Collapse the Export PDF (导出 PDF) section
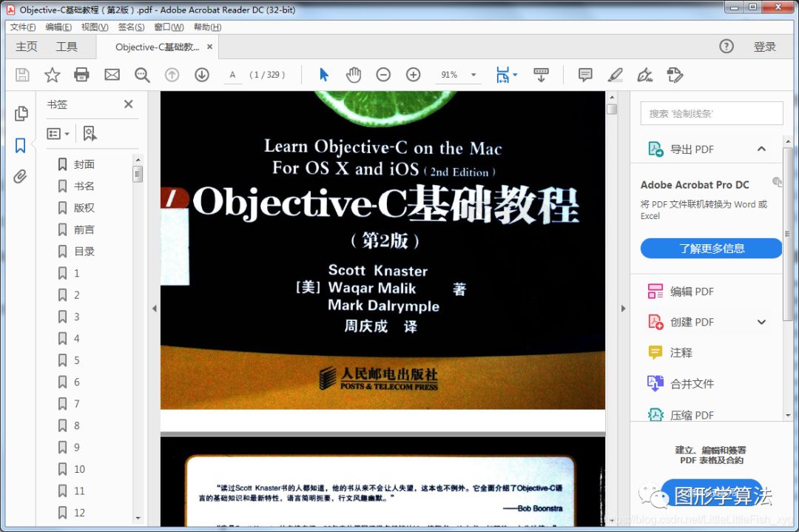799x532 pixels. tap(761, 149)
